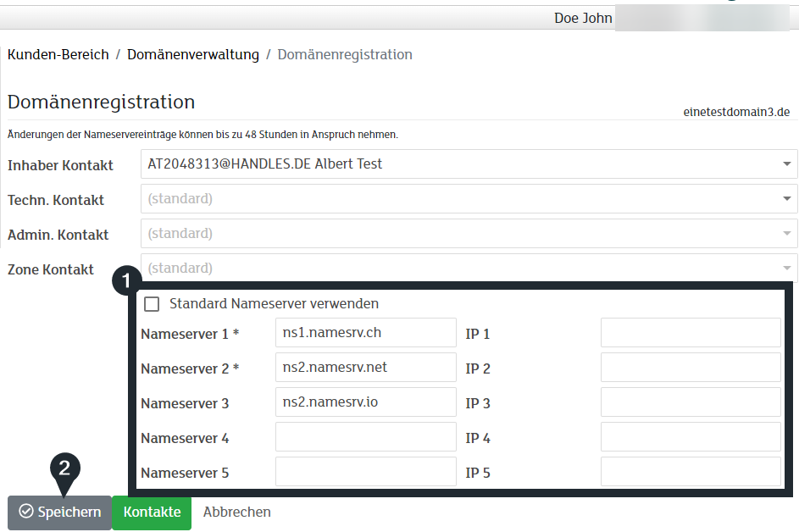The width and height of the screenshot is (799, 532).
Task: Click the Abbrechen link
Action: click(x=237, y=512)
